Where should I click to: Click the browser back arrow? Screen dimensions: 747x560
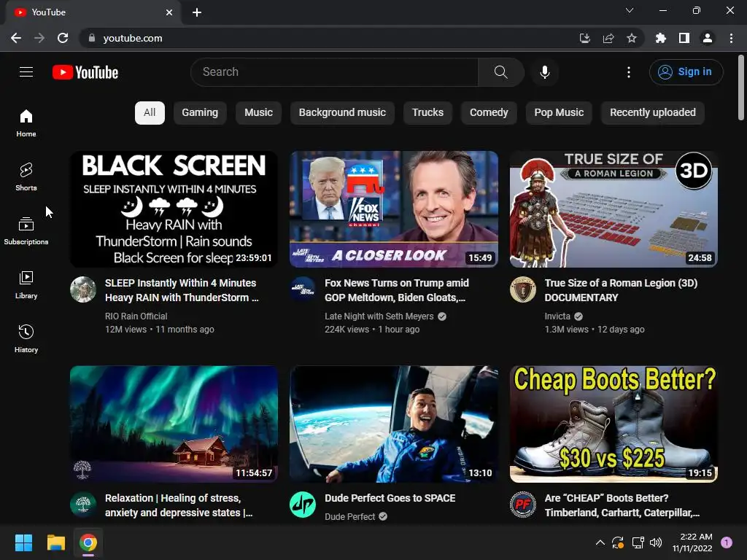point(16,38)
